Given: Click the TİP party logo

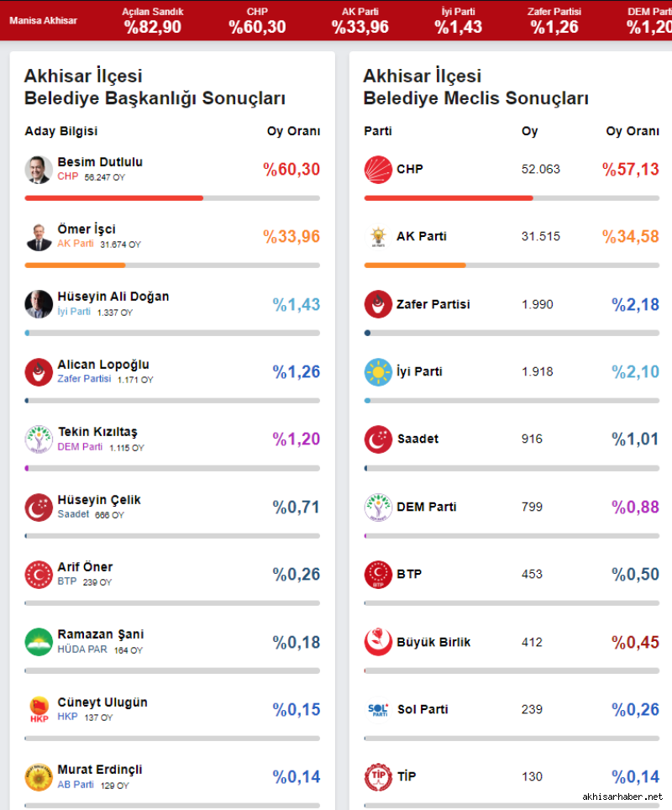Looking at the screenshot, I should [x=378, y=777].
